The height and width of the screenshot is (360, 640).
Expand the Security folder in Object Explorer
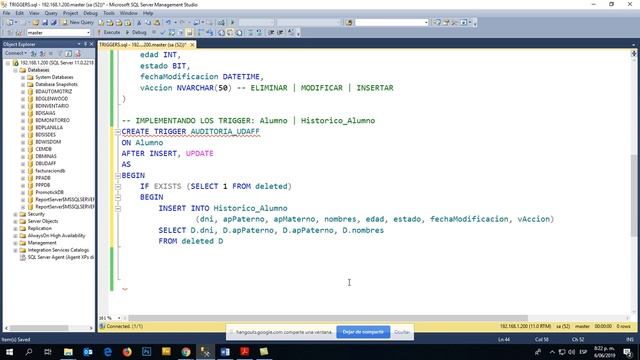[16, 214]
